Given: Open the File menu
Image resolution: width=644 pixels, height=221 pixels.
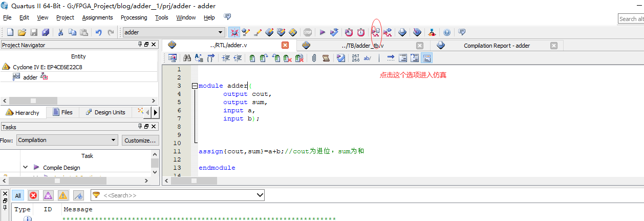Looking at the screenshot, I should pyautogui.click(x=7, y=17).
